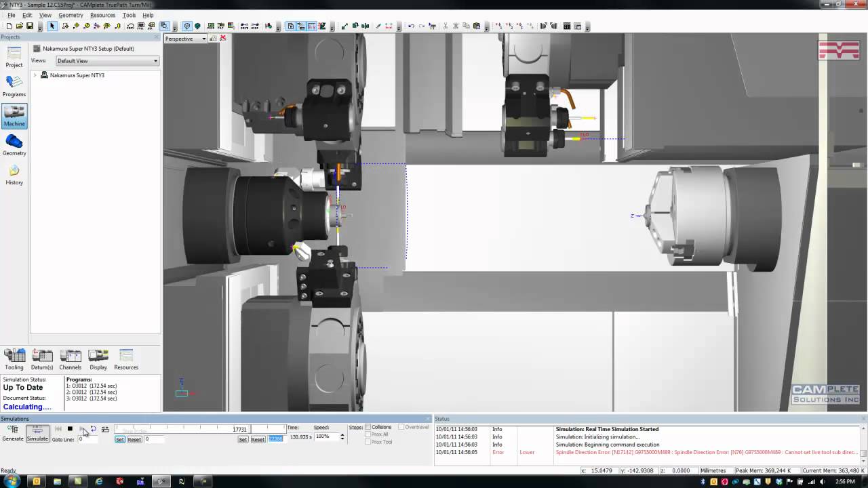Image resolution: width=868 pixels, height=488 pixels.
Task: Click the green diagonal line toolbar icon
Action: 344,26
